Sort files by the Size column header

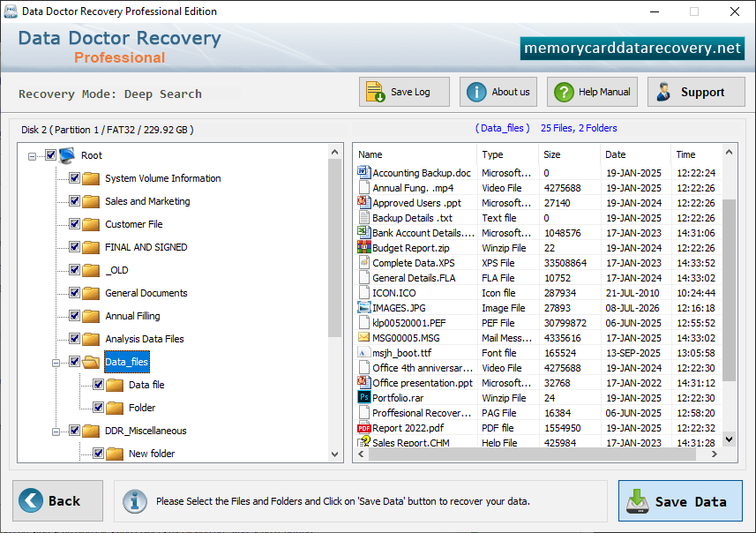click(x=569, y=154)
